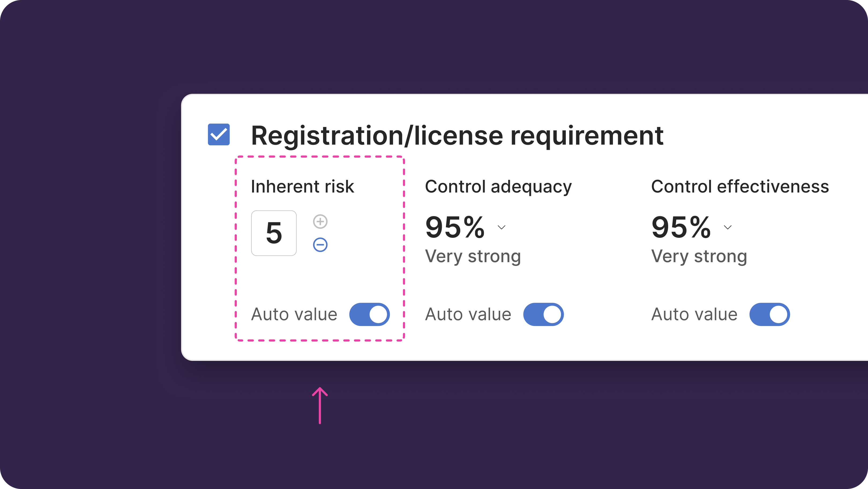The image size is (868, 489).
Task: Click the Control effectiveness 95% value
Action: 681,227
